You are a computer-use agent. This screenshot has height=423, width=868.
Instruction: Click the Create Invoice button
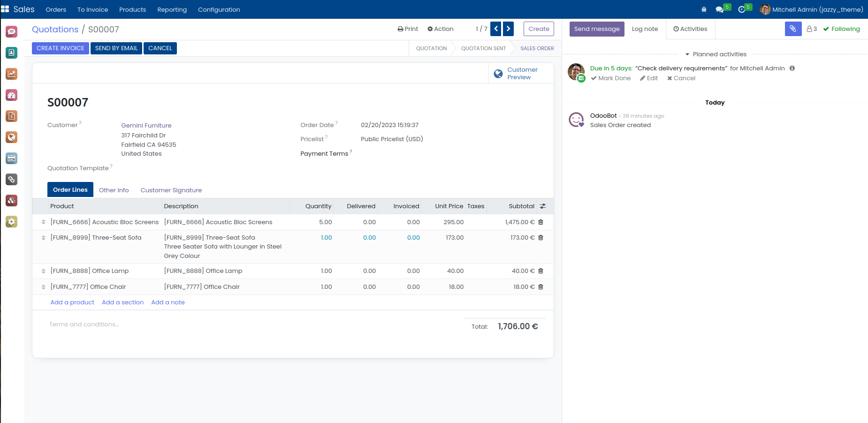click(x=61, y=48)
